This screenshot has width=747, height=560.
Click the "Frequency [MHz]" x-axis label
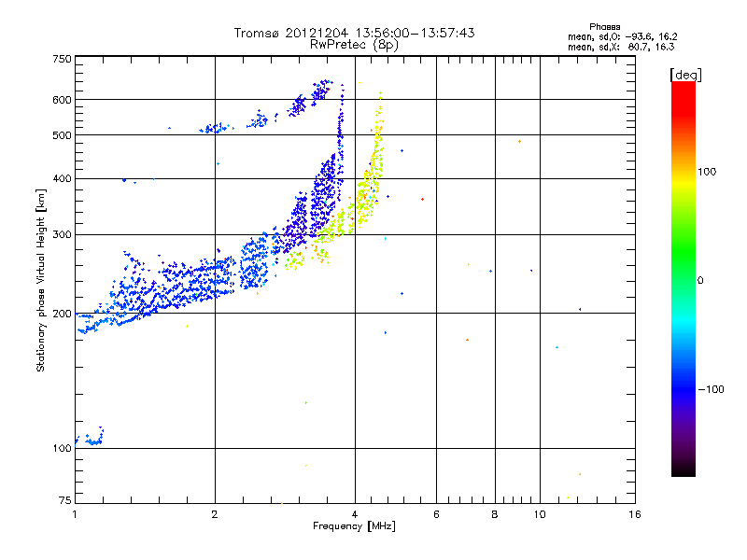pyautogui.click(x=354, y=526)
